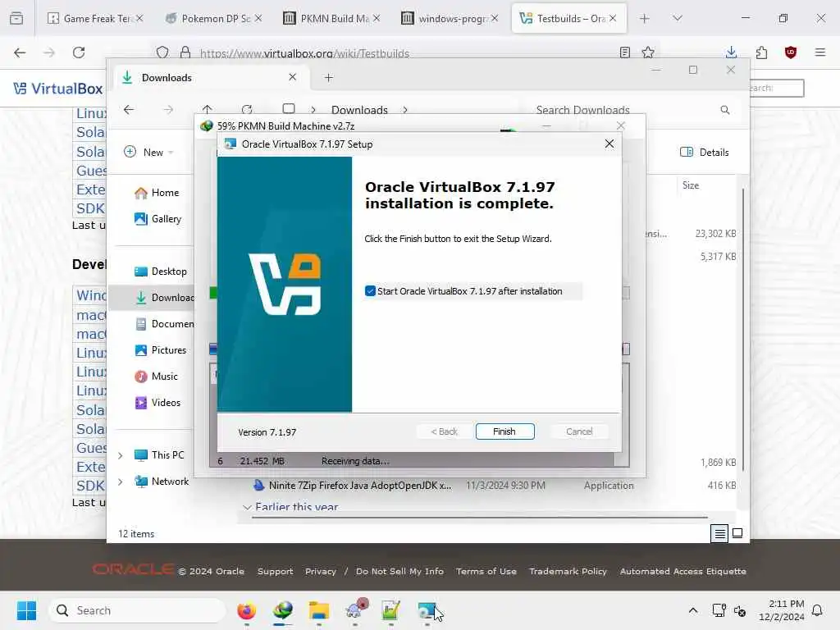This screenshot has width=840, height=630.
Task: Go back in Explorer window
Action: pos(129,110)
